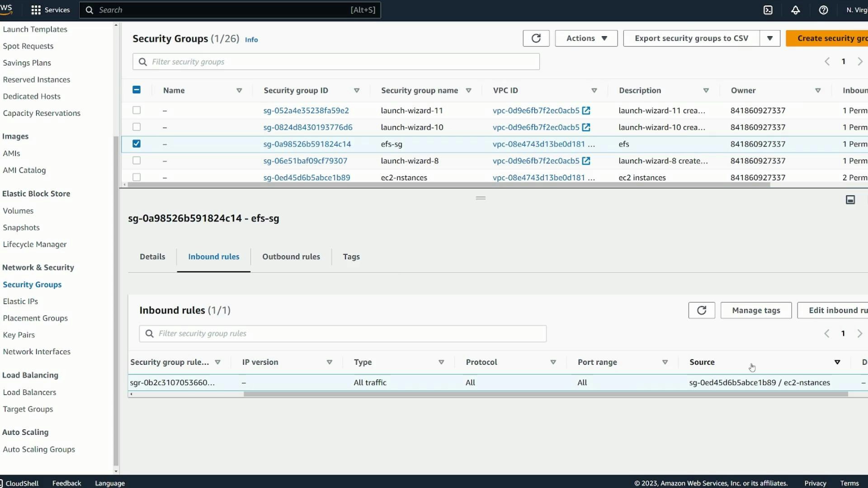
Task: Switch to the Outbound rules tab
Action: point(291,257)
